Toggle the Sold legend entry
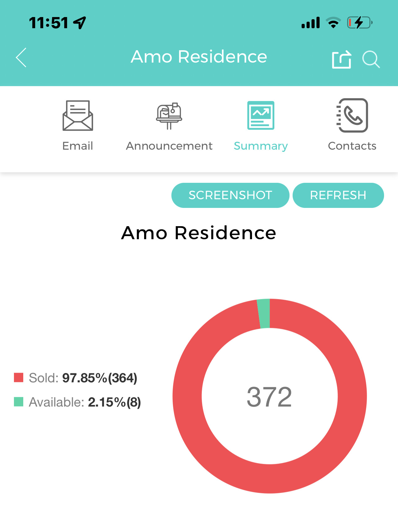 (x=76, y=378)
